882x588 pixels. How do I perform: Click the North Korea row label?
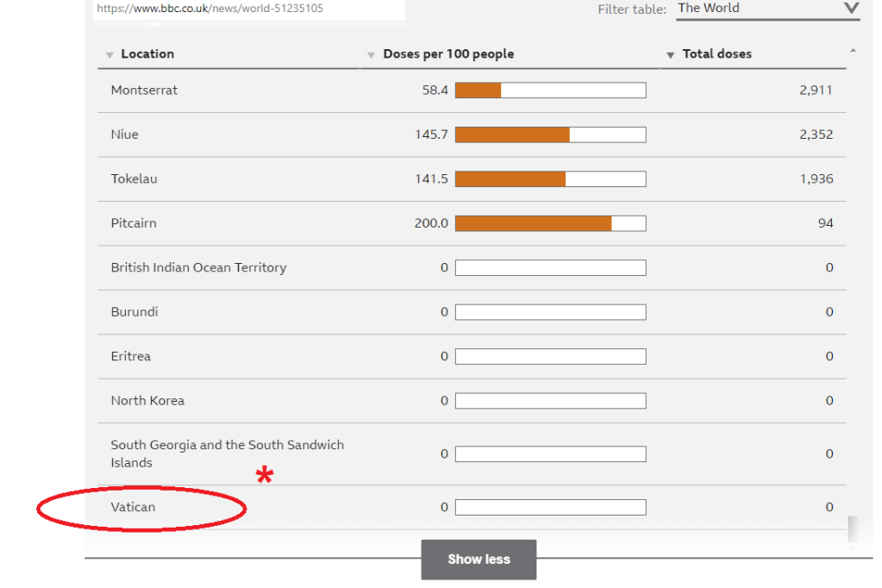coord(147,401)
